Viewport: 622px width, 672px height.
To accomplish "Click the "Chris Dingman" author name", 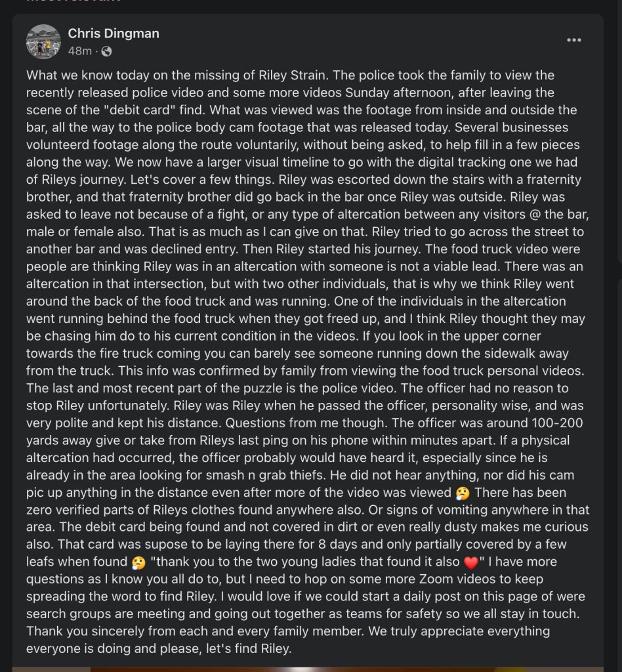I will [x=114, y=33].
